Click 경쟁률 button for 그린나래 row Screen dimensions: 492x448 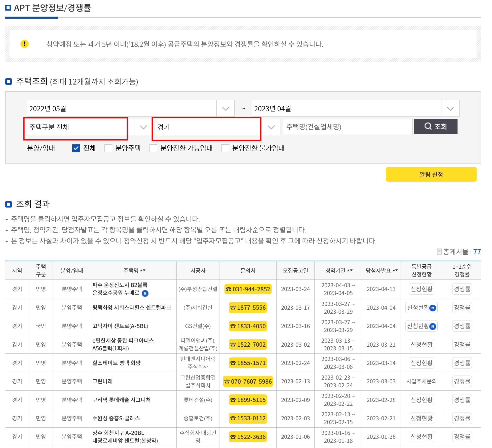462,381
